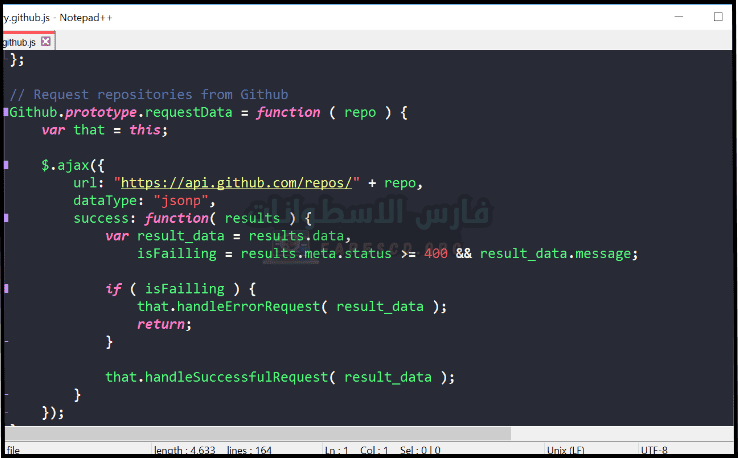Viewport: 738px width, 458px height.
Task: Collapse the fold marker beside the $.ajax call
Action: [5, 165]
